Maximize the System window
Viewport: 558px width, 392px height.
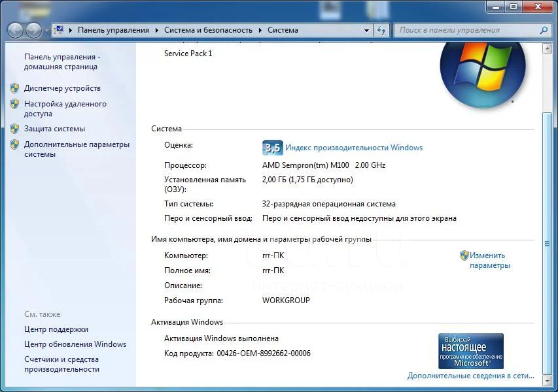point(513,7)
